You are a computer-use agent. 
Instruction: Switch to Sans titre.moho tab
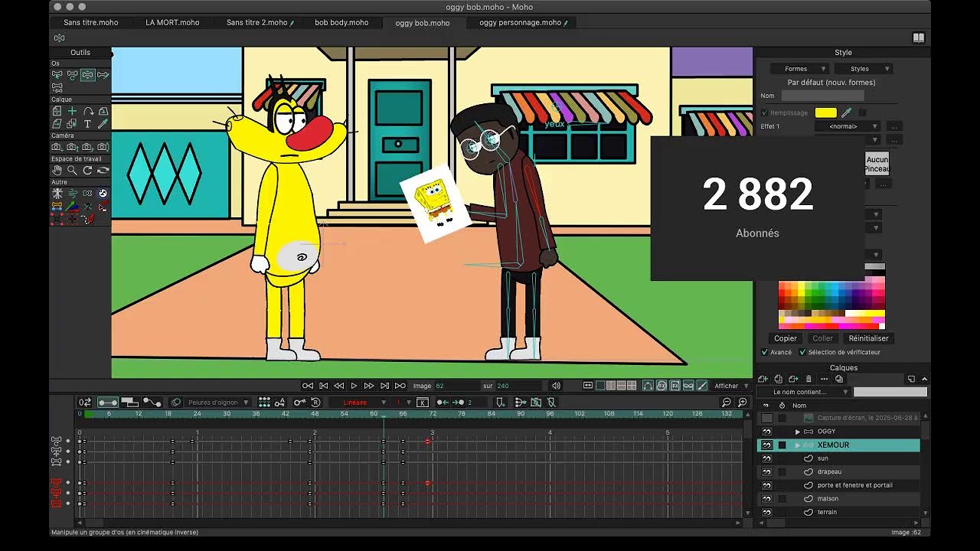pos(90,22)
